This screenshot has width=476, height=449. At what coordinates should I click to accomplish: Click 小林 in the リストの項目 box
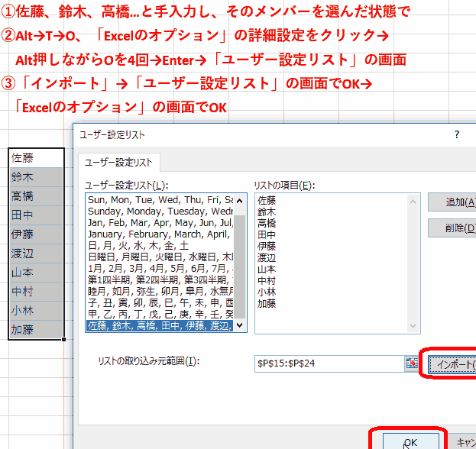(267, 292)
